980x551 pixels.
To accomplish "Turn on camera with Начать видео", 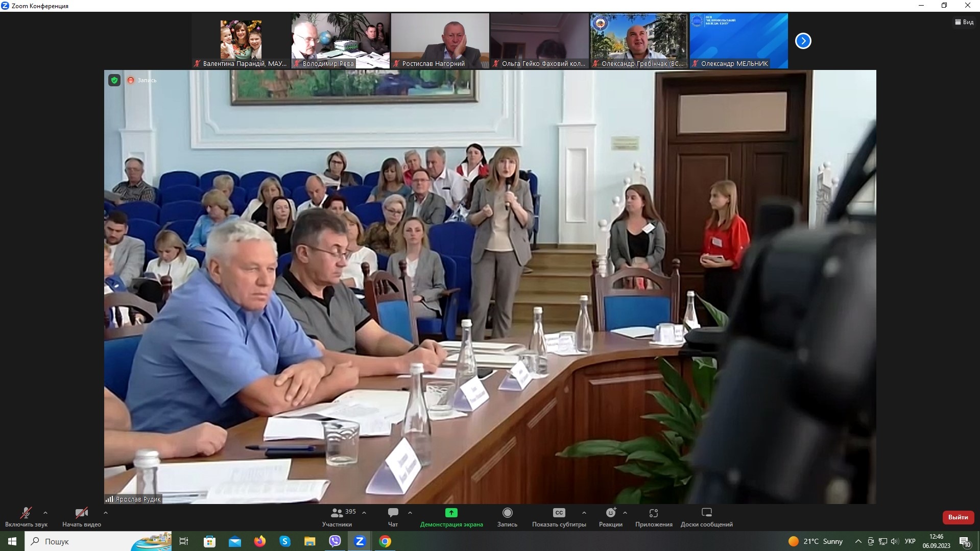I will coord(81,516).
